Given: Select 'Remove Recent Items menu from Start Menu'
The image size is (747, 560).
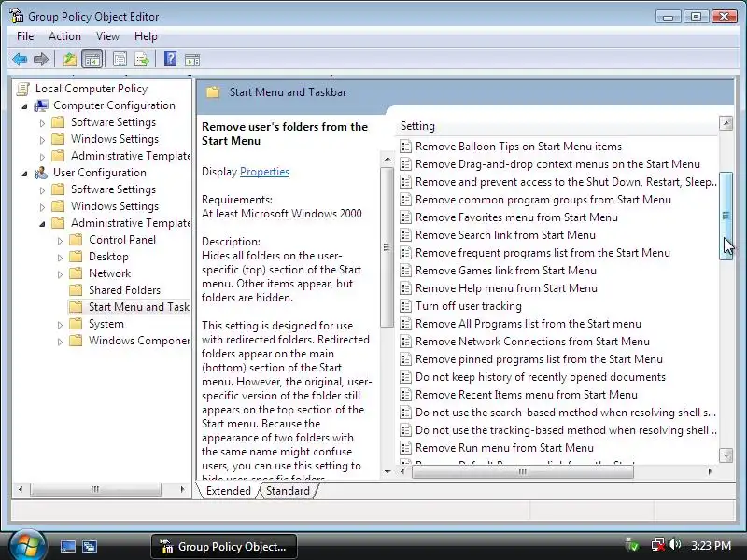Looking at the screenshot, I should click(526, 394).
